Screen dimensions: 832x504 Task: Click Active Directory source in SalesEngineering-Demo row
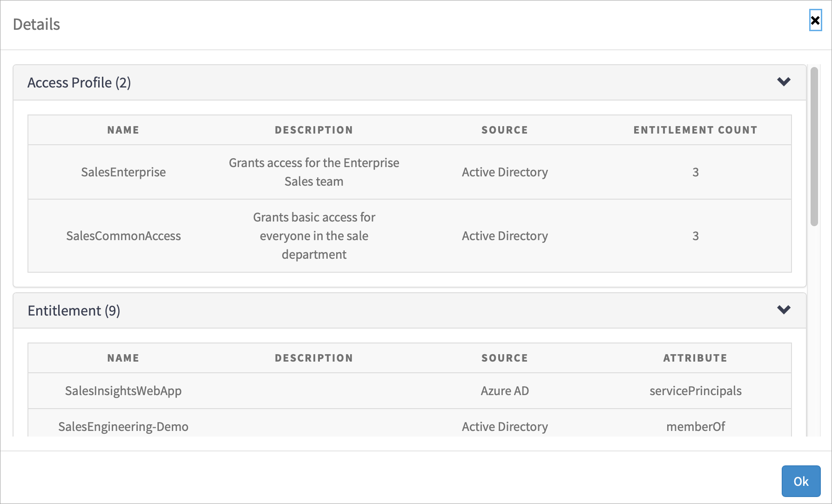click(505, 427)
